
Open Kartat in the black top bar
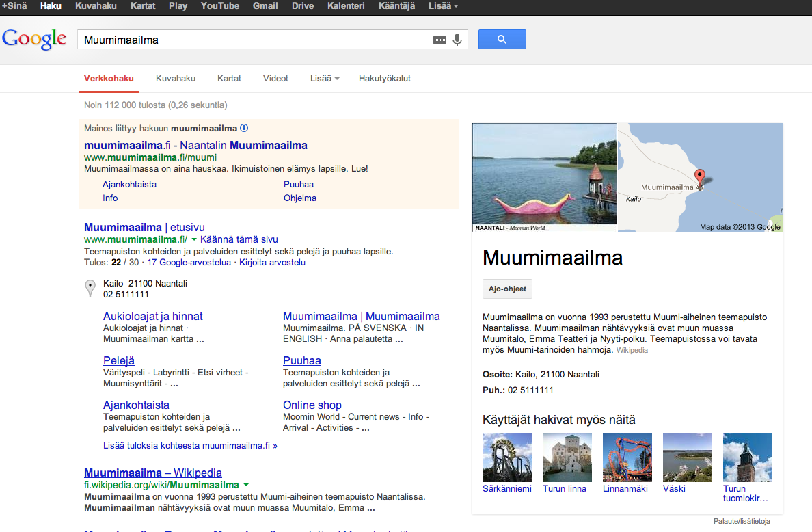click(x=143, y=6)
